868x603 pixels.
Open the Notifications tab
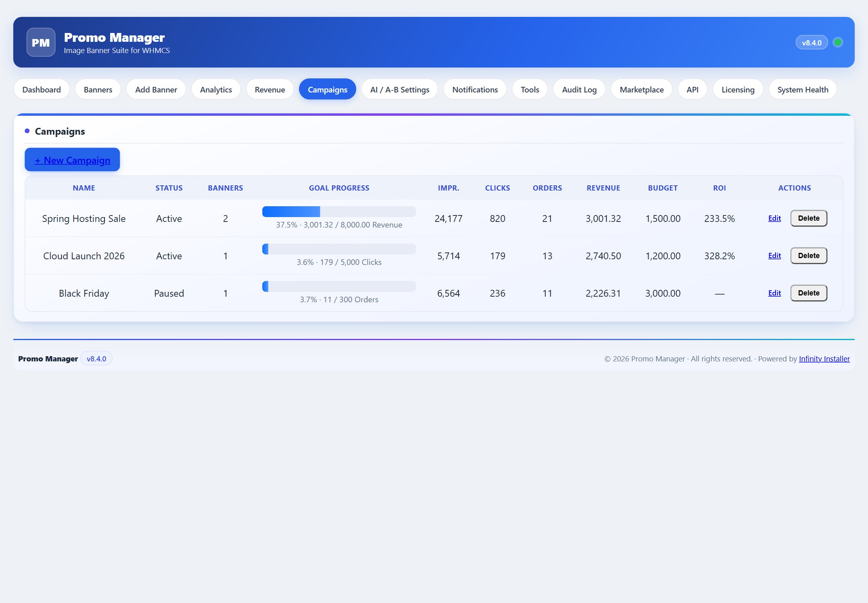click(x=475, y=89)
